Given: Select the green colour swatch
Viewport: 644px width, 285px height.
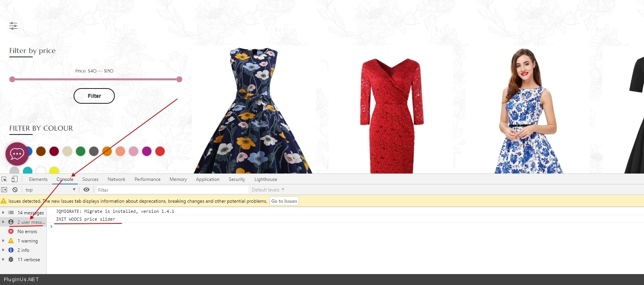Looking at the screenshot, I should coord(81,151).
